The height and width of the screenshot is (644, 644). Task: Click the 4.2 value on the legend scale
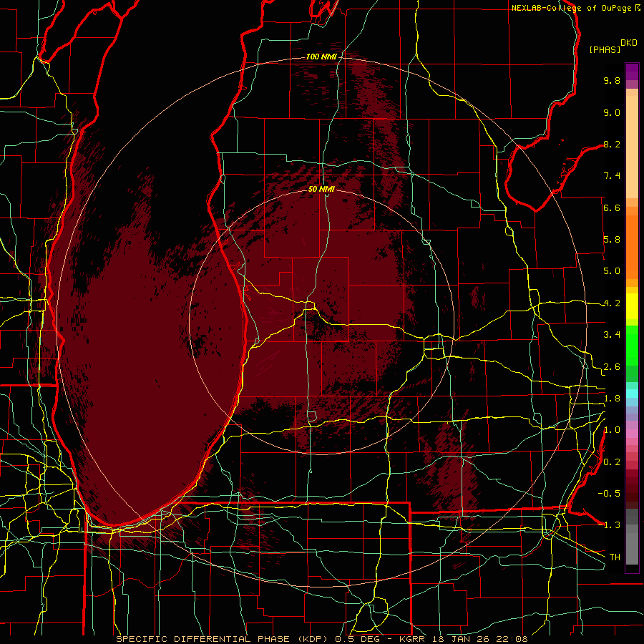[x=612, y=303]
